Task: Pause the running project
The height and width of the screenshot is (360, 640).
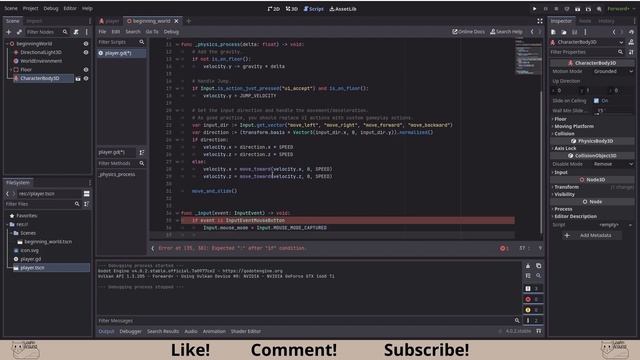Action: click(545, 9)
